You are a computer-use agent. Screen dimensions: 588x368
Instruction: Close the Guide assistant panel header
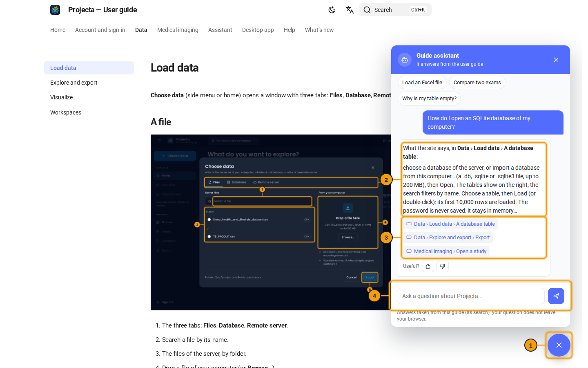pyautogui.click(x=556, y=60)
